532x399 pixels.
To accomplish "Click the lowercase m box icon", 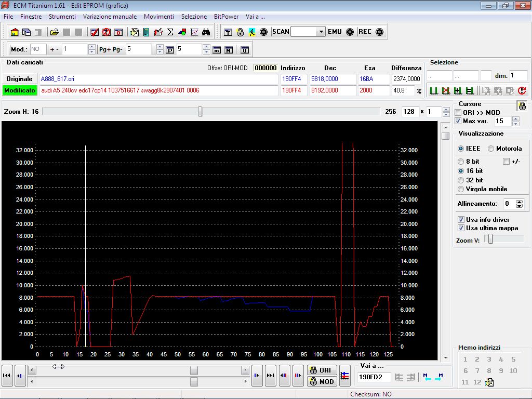I will click(217, 50).
